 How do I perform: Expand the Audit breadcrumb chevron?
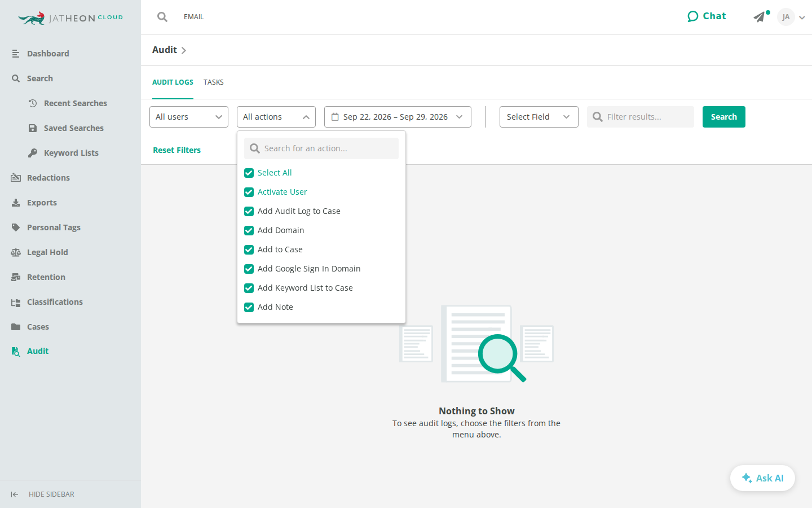[184, 50]
